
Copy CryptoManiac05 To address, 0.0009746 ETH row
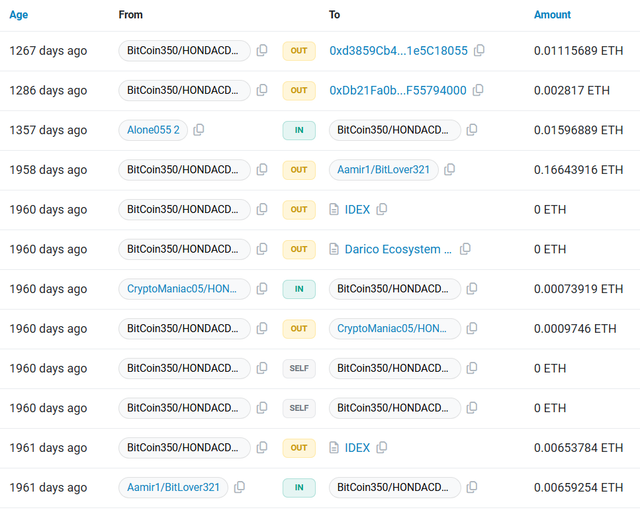pos(472,328)
